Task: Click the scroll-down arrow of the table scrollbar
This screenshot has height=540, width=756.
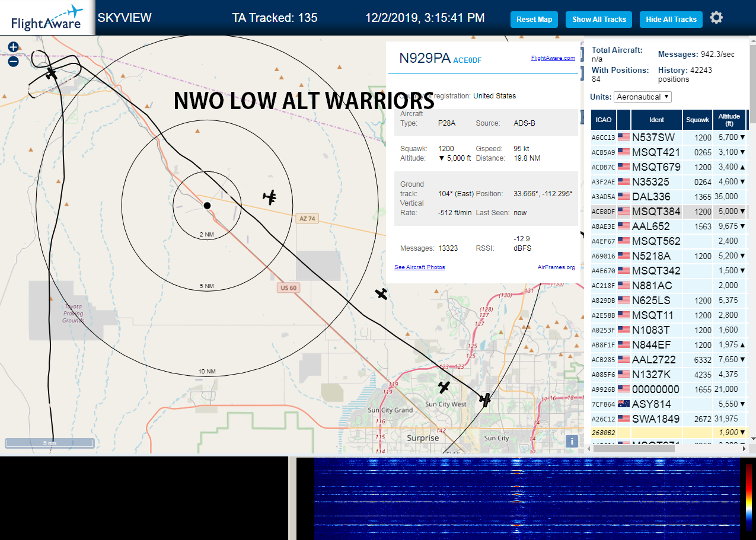Action: (x=752, y=438)
